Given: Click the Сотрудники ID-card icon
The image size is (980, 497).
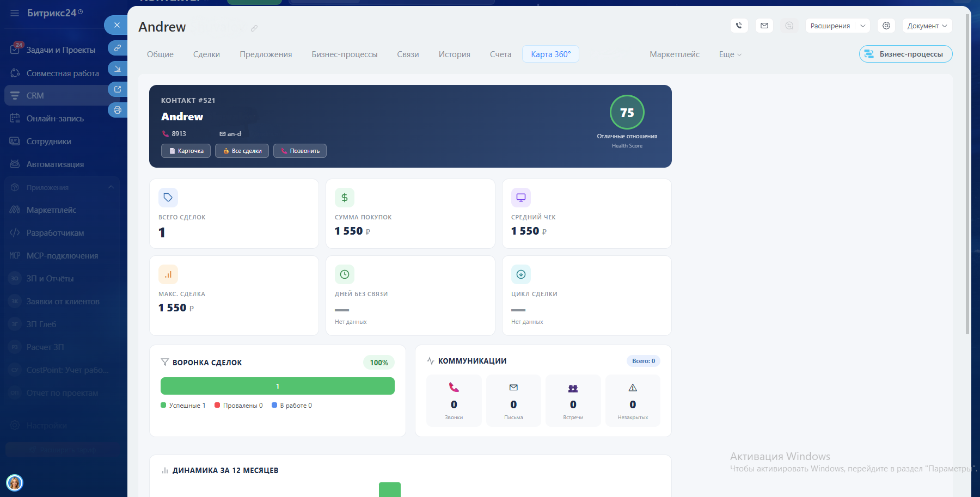Looking at the screenshot, I should [15, 142].
